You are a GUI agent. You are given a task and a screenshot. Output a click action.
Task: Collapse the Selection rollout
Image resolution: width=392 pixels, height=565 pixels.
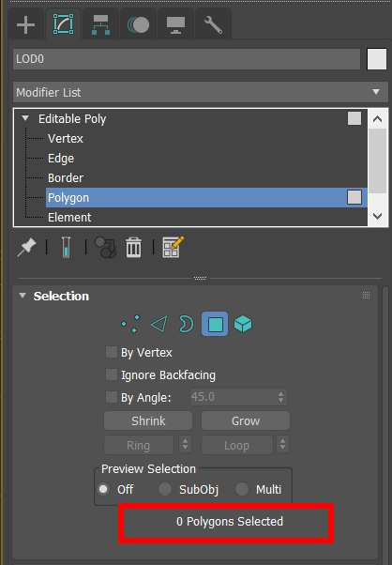coord(23,296)
